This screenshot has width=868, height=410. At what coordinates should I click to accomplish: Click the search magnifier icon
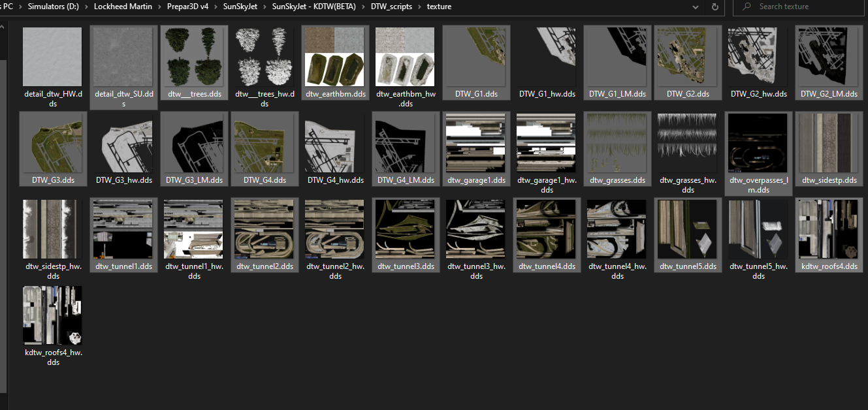[x=746, y=7]
